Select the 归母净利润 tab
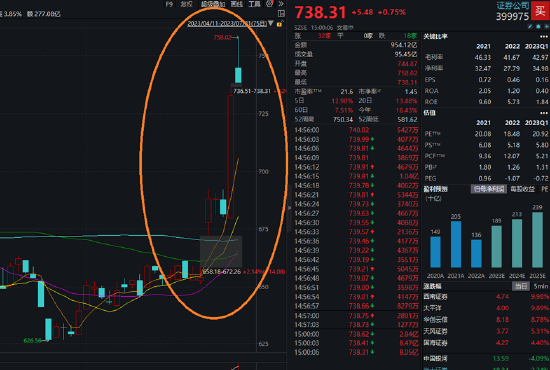 pos(489,189)
